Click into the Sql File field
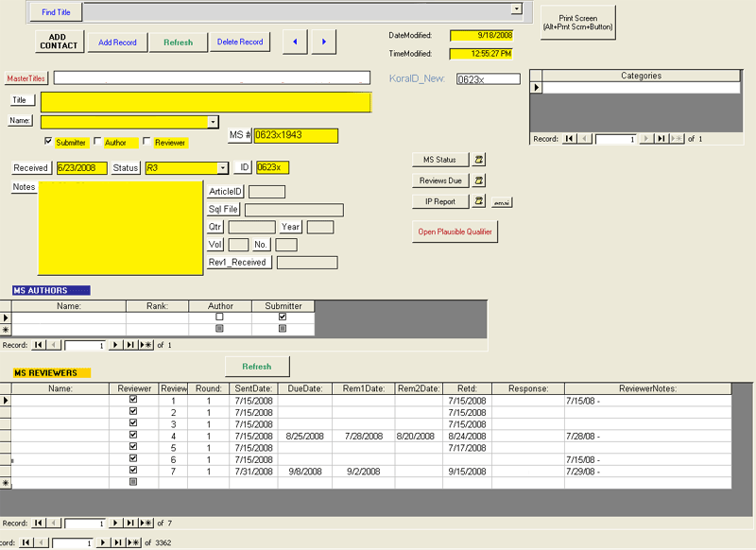756x550 pixels. coord(294,210)
